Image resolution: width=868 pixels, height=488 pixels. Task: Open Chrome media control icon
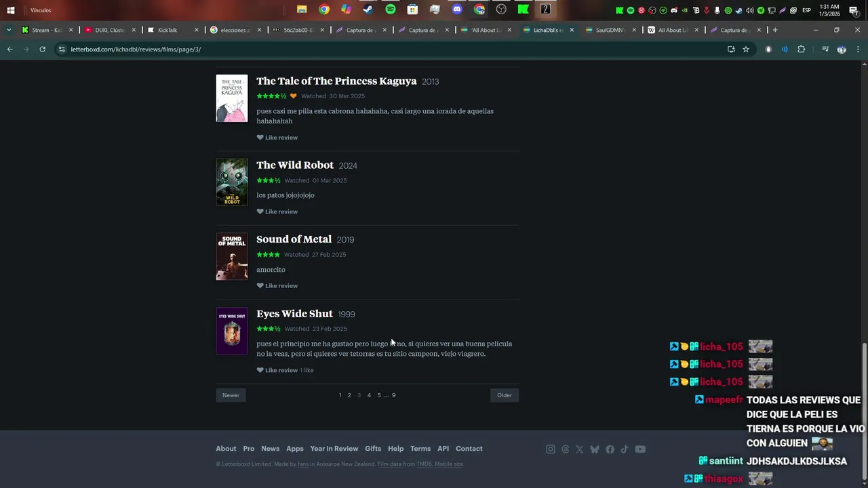[x=825, y=49]
